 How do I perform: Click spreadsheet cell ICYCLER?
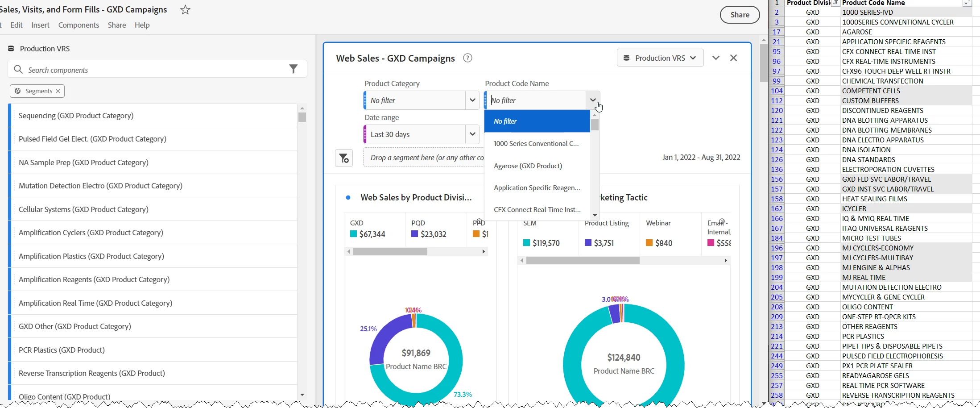[x=906, y=209]
